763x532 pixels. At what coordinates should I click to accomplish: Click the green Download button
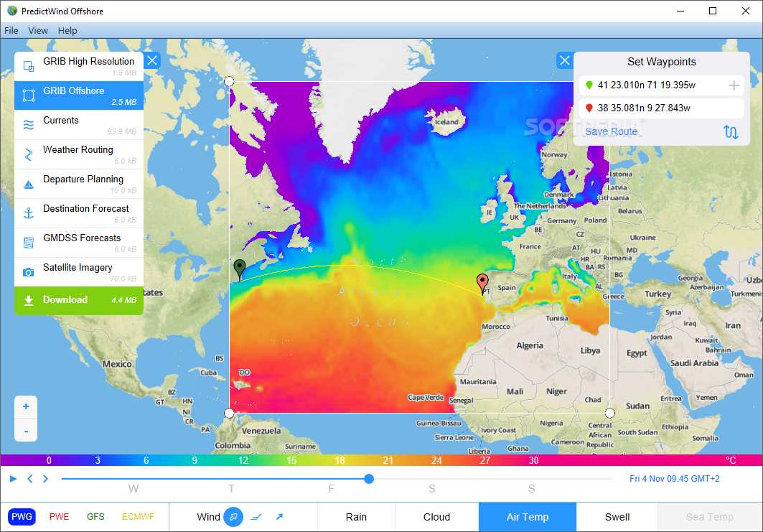coord(79,300)
